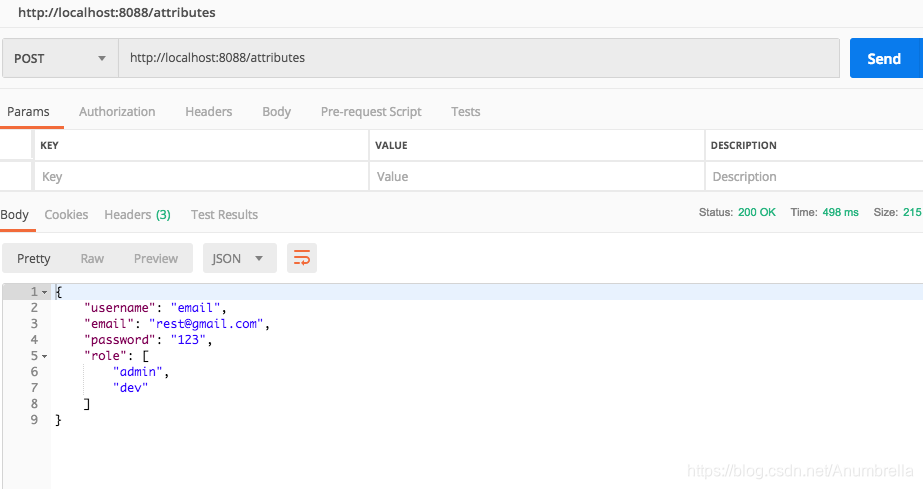Viewport: 923px width, 489px height.
Task: Switch response view to Raw
Action: 92,258
